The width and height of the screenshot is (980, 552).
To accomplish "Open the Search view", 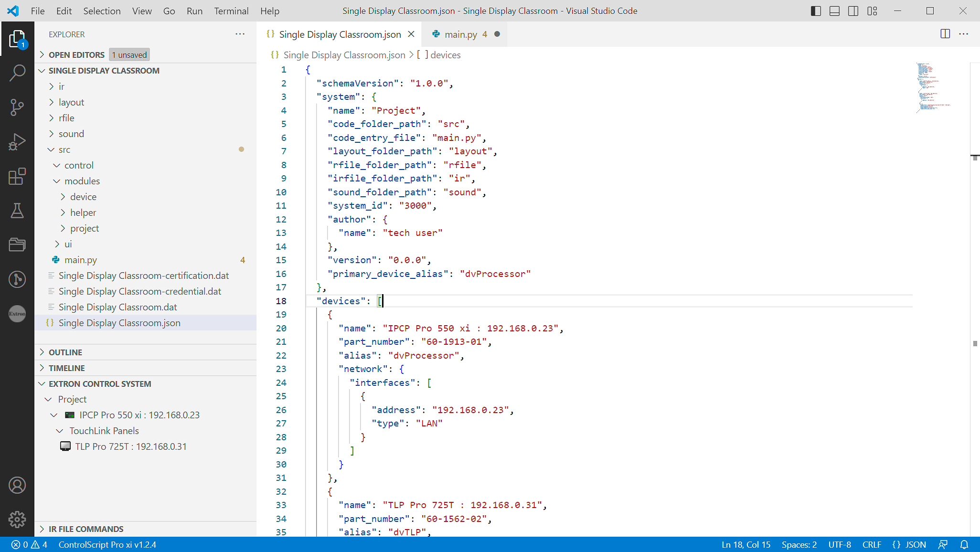I will tap(17, 73).
